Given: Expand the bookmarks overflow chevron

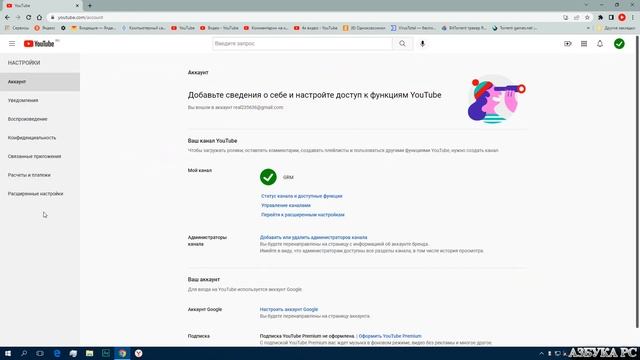Looking at the screenshot, I should tap(588, 28).
